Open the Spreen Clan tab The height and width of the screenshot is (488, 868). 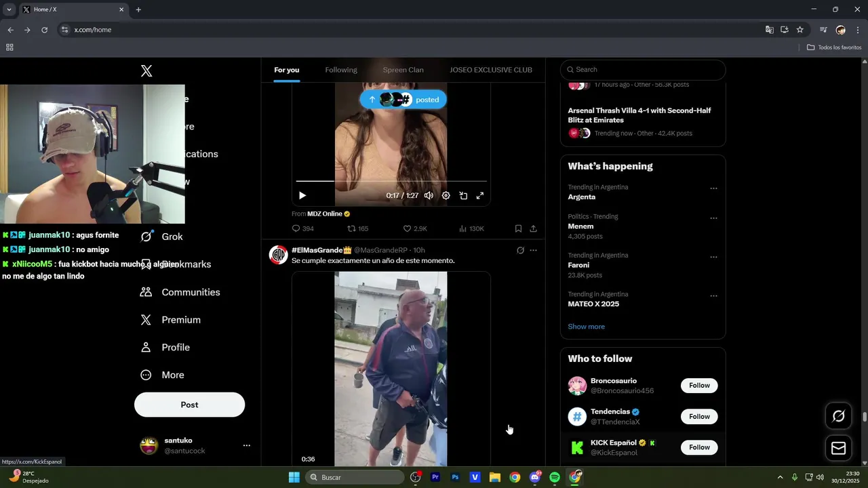click(403, 70)
